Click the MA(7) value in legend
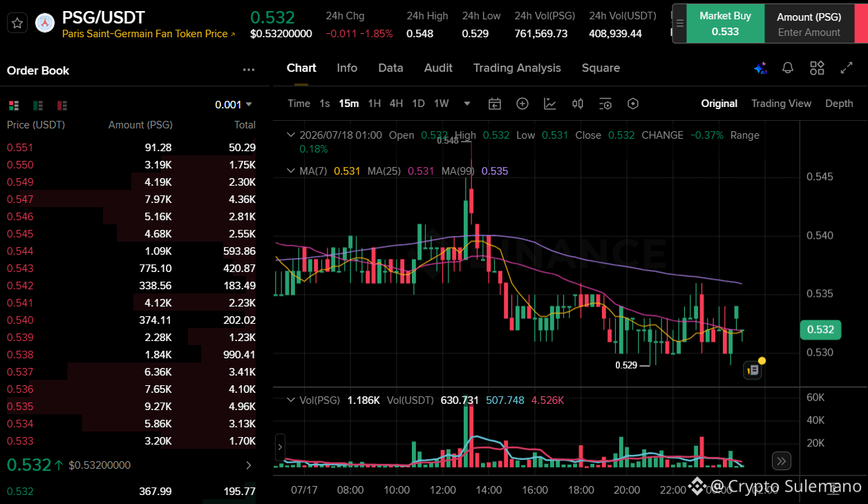This screenshot has height=504, width=868. 347,171
